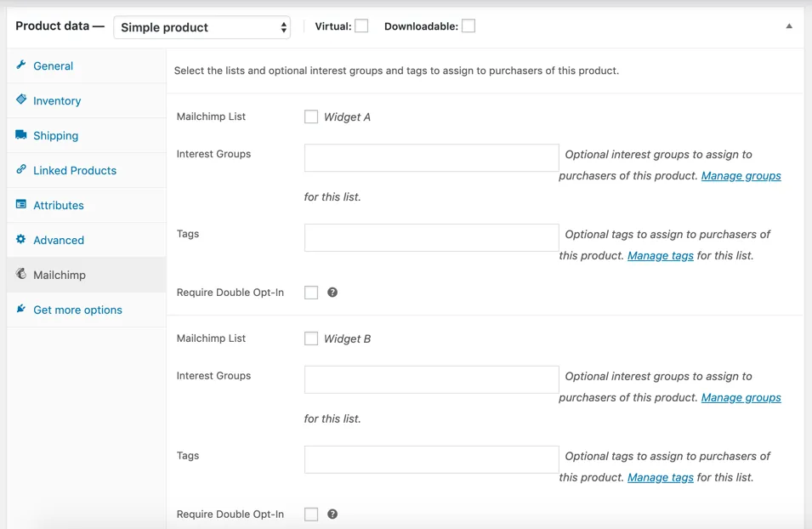Image resolution: width=812 pixels, height=529 pixels.
Task: Focus Widget A Interest Groups field
Action: 431,157
